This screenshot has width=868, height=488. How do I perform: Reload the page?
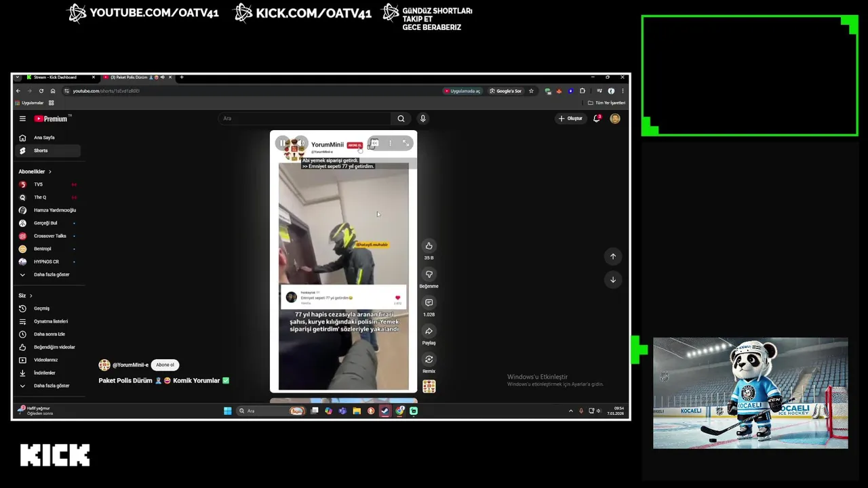[x=41, y=91]
